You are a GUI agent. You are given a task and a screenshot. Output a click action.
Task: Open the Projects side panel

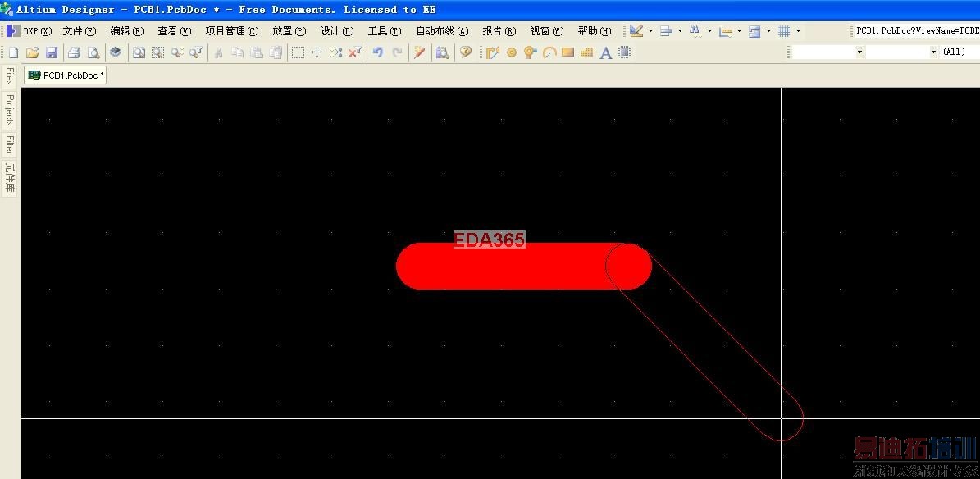coord(9,109)
